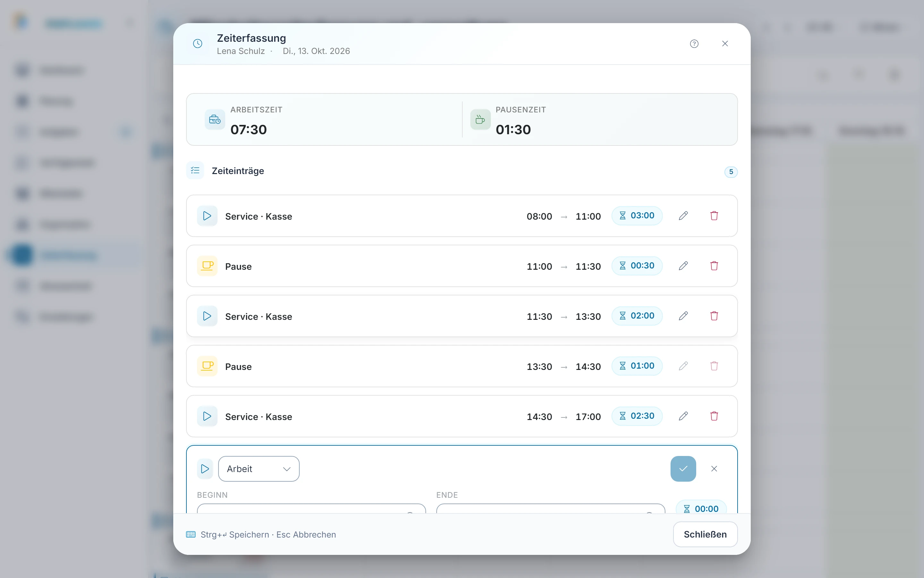The image size is (924, 578).
Task: Edit the 11:00 to 11:30 Pause entry
Action: click(x=683, y=266)
